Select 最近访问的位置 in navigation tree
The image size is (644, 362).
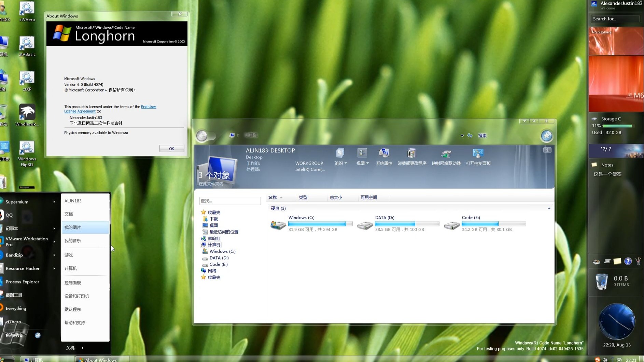(x=221, y=232)
